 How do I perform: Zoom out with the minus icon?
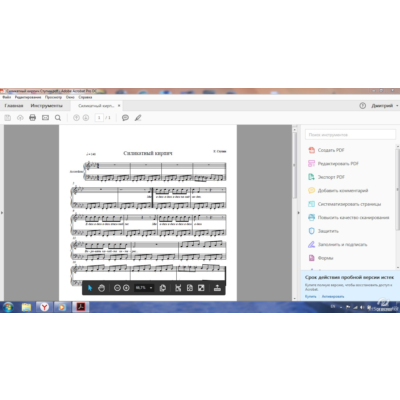117,288
